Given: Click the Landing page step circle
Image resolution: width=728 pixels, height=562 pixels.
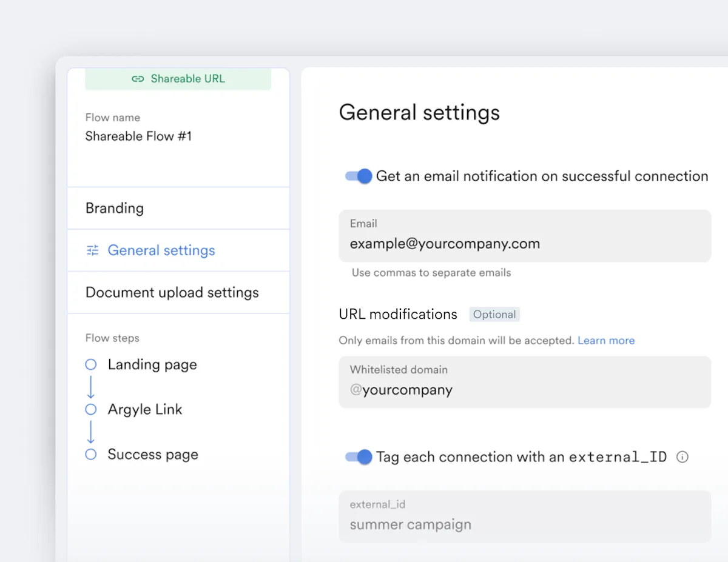Looking at the screenshot, I should coord(91,364).
